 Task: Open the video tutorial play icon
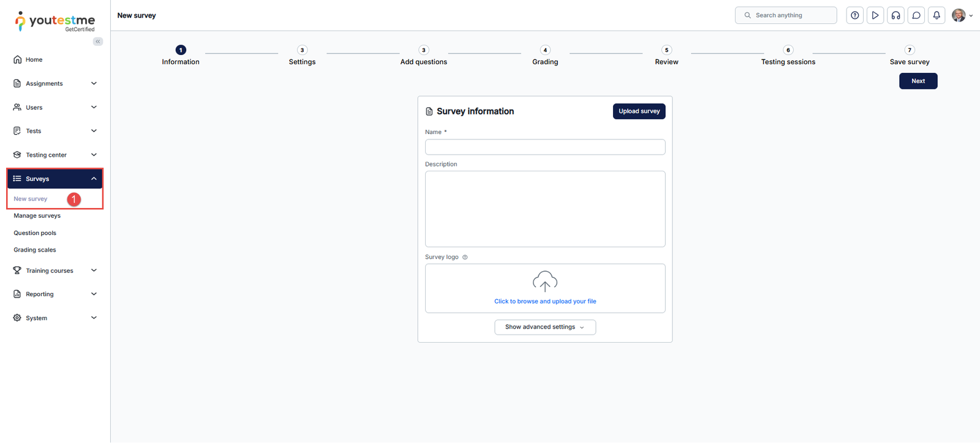(875, 15)
